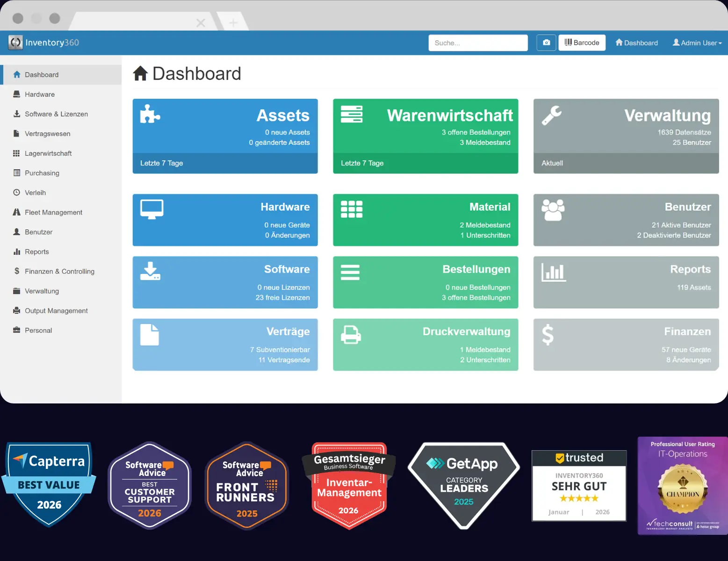Click into the Suche search field
728x561 pixels.
pyautogui.click(x=478, y=43)
